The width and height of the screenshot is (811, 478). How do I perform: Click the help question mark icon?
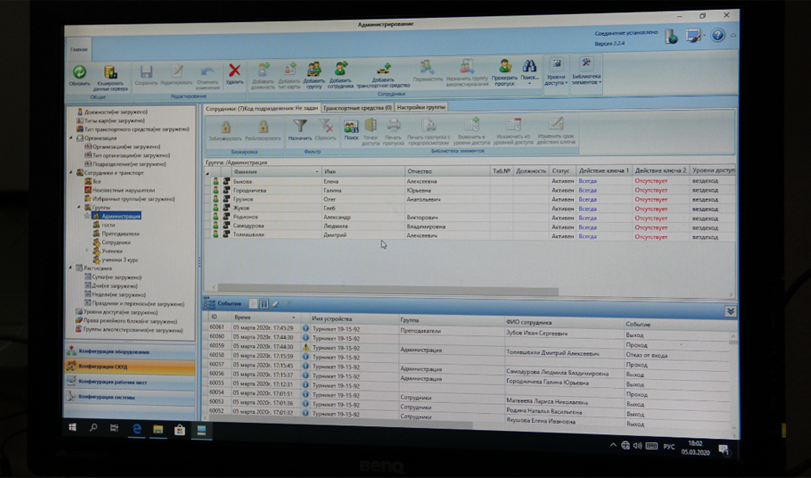pos(717,35)
